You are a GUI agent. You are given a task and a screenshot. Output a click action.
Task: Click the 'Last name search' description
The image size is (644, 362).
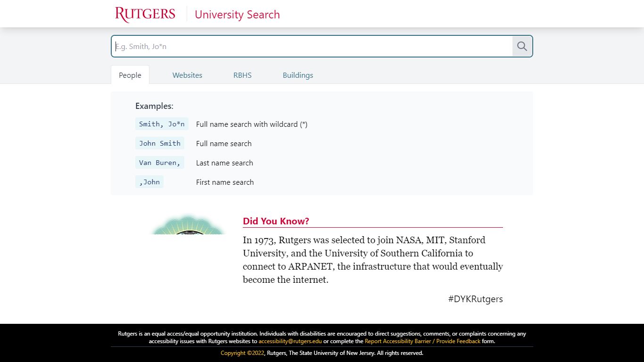224,163
